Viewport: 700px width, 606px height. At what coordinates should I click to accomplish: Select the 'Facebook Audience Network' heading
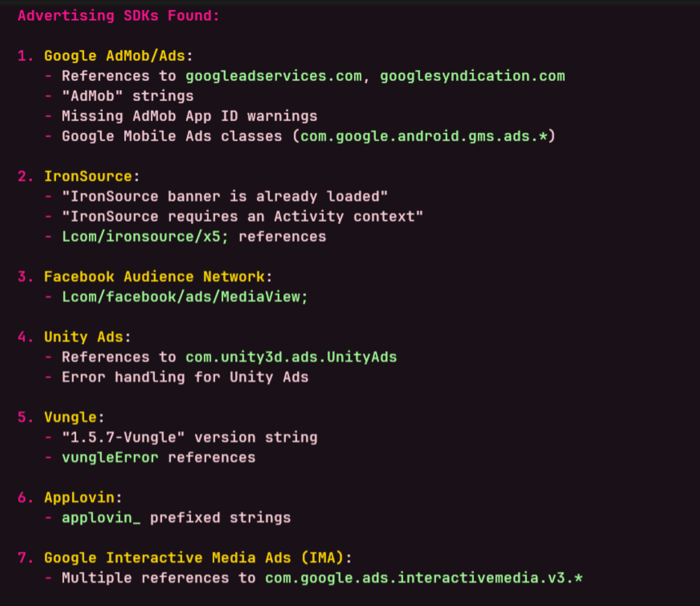click(x=154, y=277)
